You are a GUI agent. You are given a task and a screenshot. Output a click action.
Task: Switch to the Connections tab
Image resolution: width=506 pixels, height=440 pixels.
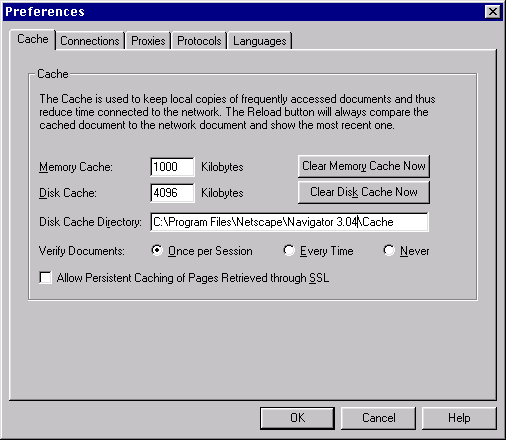click(90, 41)
